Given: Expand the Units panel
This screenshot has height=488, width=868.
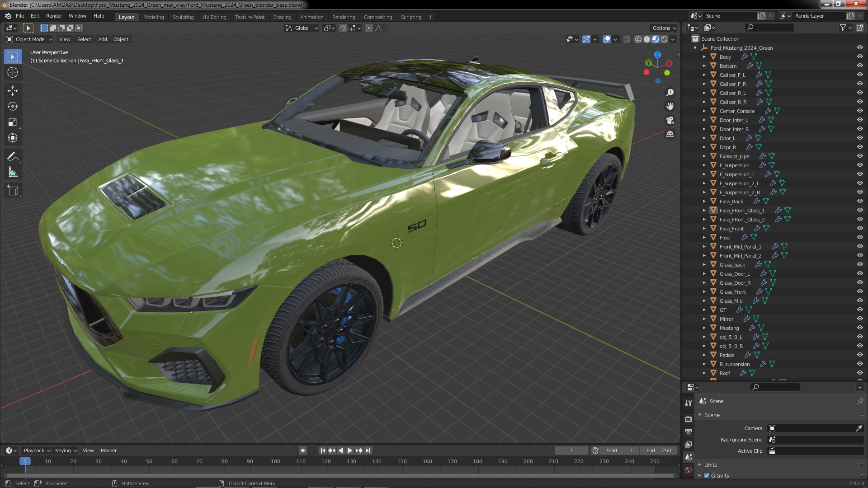Looking at the screenshot, I should click(700, 465).
